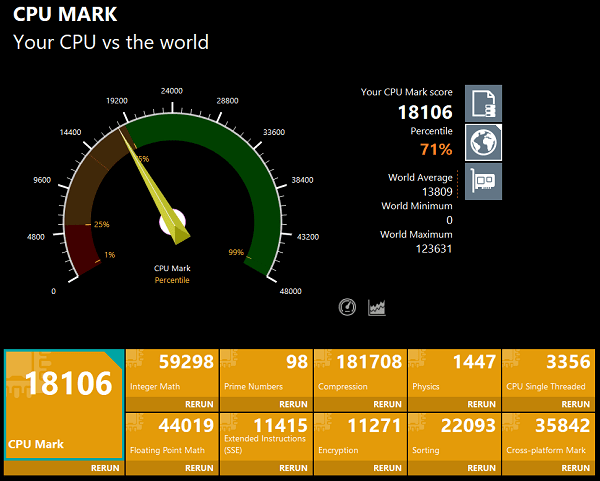
Task: Rerun the Extended Instructions (SSE) test
Action: (x=293, y=468)
